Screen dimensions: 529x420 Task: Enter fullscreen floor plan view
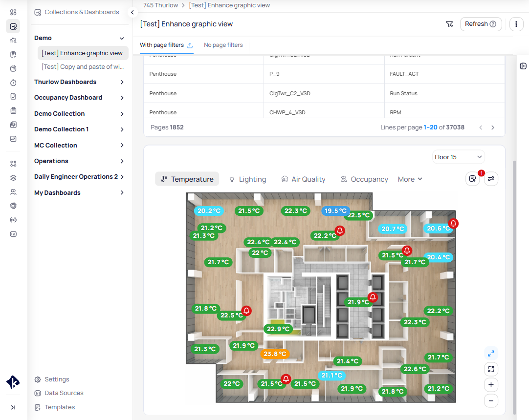(x=491, y=369)
